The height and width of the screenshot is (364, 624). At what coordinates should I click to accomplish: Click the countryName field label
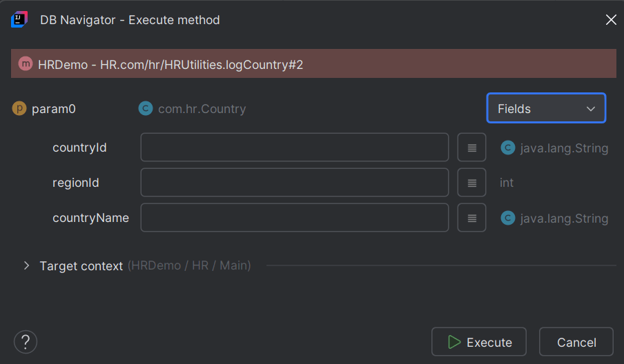(x=90, y=218)
